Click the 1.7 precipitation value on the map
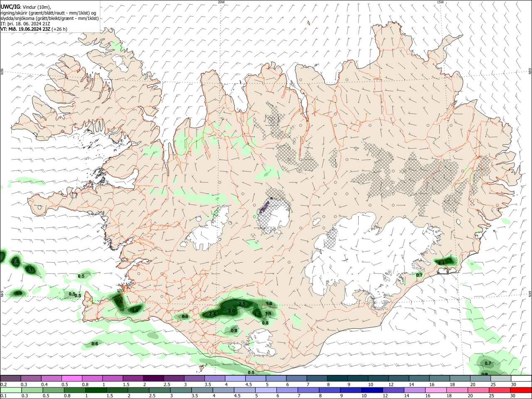The image size is (532, 399). 258,315
